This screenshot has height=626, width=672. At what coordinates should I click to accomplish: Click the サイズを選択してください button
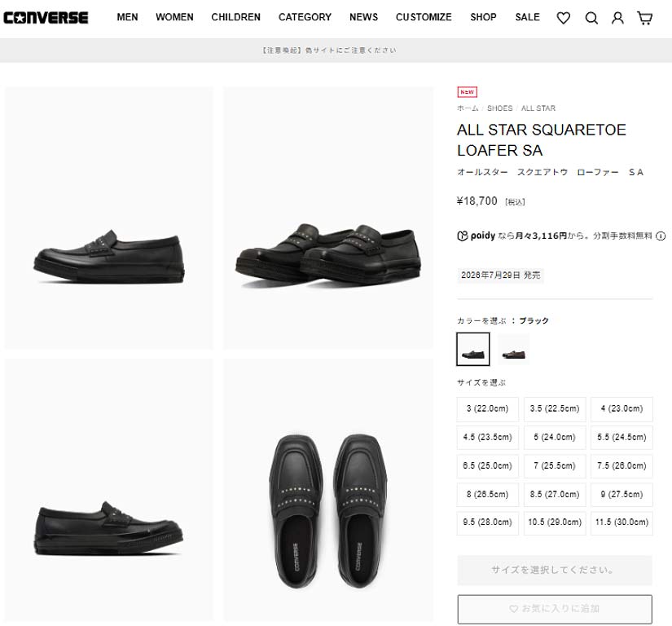click(555, 571)
